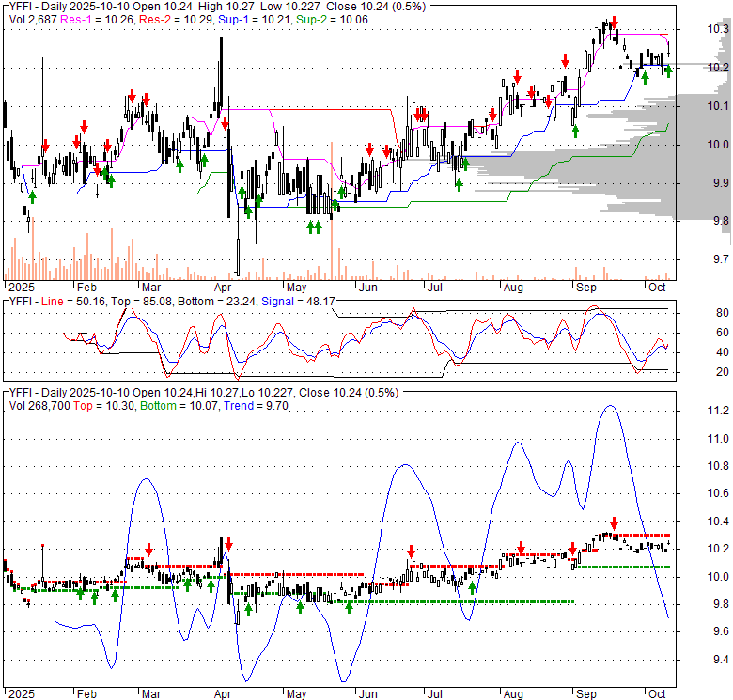Select the 'Vol 2,687' reading in top chart
Viewport: 733px width, 700px height.
[33, 20]
